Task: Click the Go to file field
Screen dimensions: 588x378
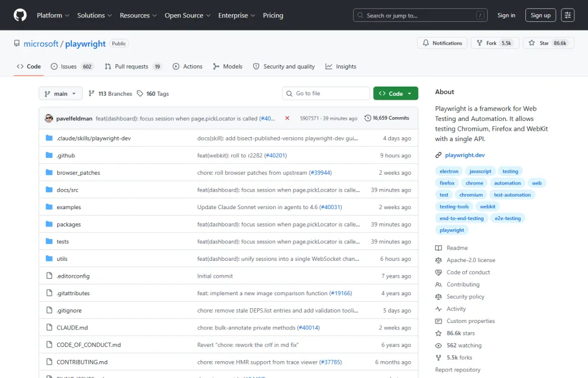Action: click(326, 93)
